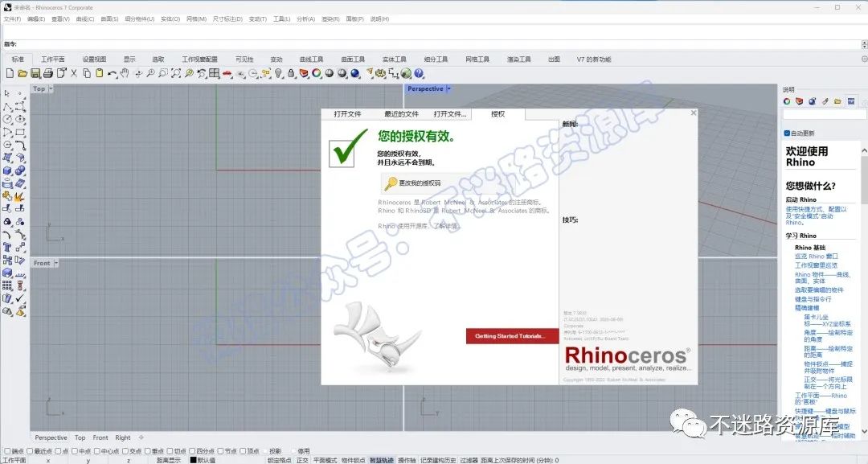Click the color wheel icon in toolbar
868x464 pixels.
click(316, 73)
